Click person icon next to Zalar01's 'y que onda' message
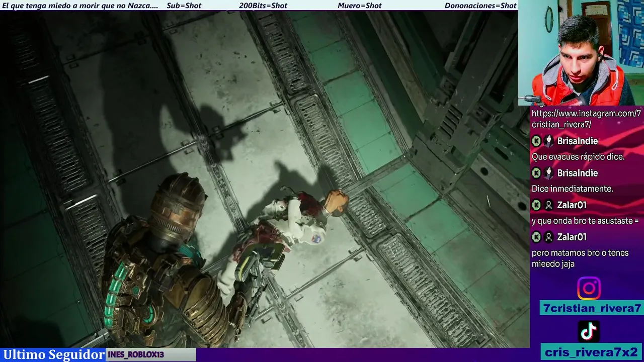The height and width of the screenshot is (362, 644). [549, 205]
